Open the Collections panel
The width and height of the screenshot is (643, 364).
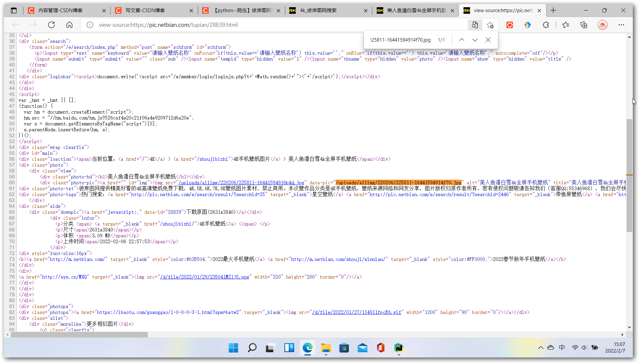click(x=584, y=25)
